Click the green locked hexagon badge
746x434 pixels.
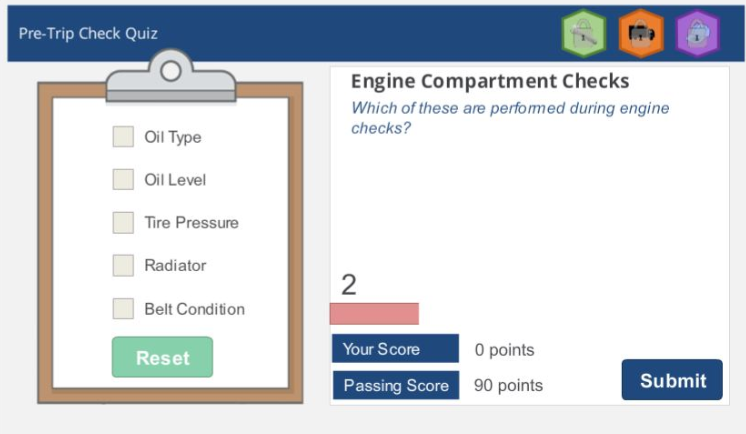coord(584,33)
